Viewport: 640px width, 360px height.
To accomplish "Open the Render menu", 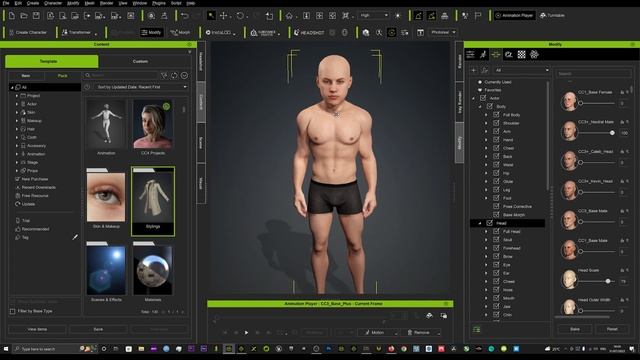I will tap(107, 3).
